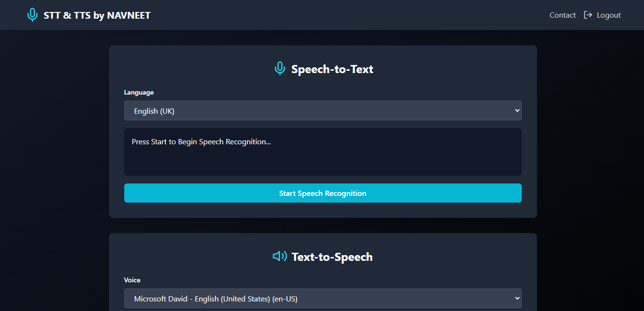Click the Voice field label

click(132, 280)
